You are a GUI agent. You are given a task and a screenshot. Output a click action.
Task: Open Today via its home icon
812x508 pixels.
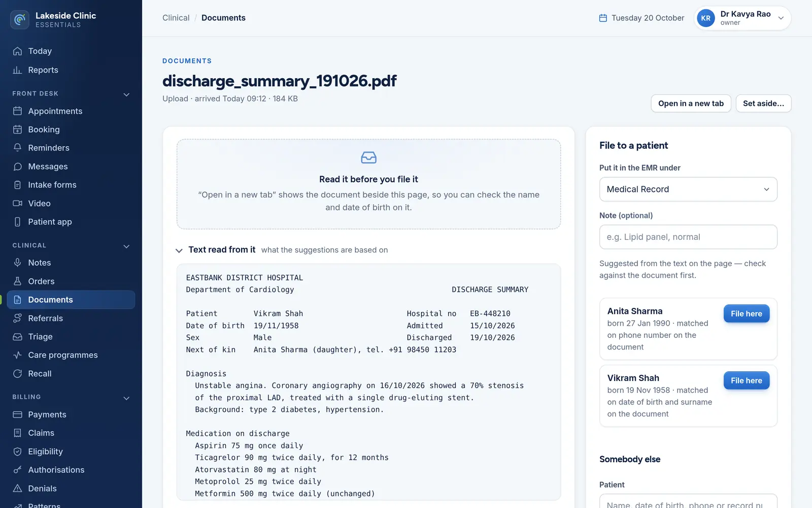(18, 51)
